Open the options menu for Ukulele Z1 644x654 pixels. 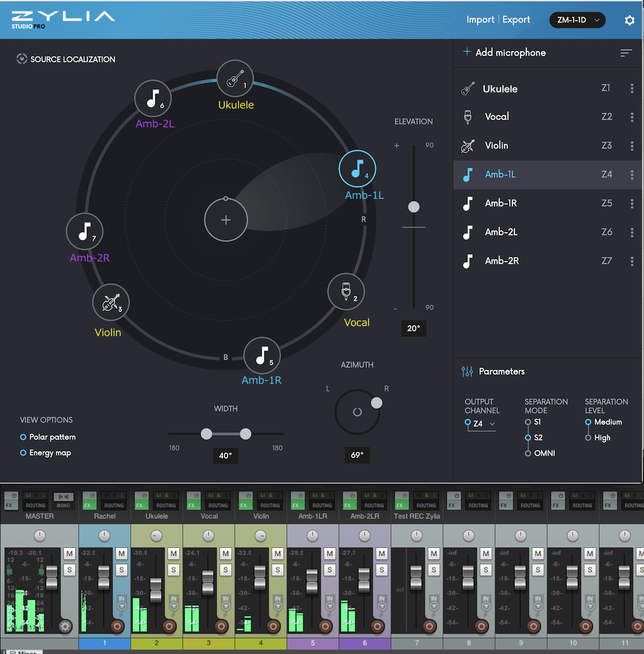tap(632, 88)
